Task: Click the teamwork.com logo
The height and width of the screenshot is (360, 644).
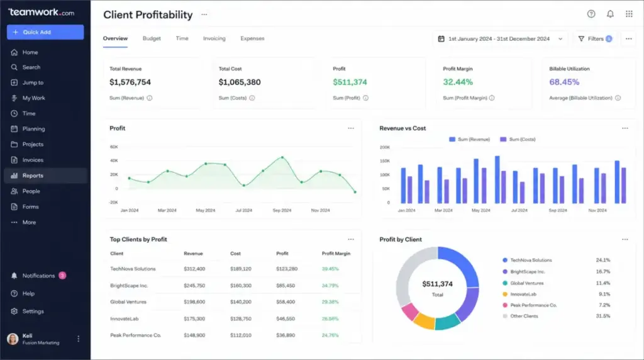Action: point(42,12)
